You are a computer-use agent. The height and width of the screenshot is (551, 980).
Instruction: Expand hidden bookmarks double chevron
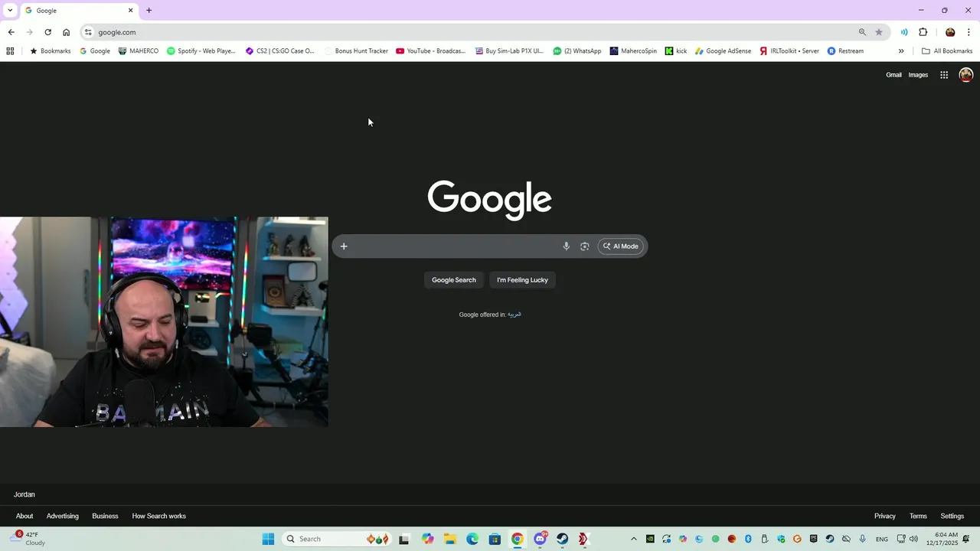point(901,51)
